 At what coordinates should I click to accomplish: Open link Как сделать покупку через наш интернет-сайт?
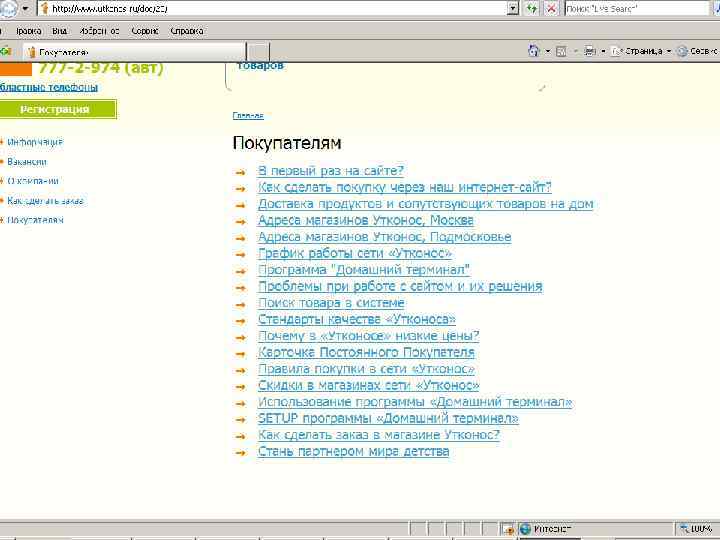coord(405,187)
